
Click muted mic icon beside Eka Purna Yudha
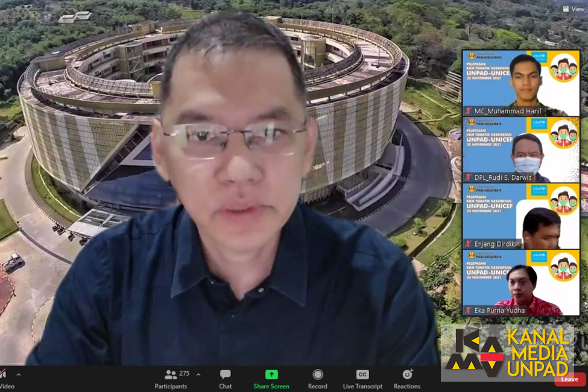[x=468, y=310]
